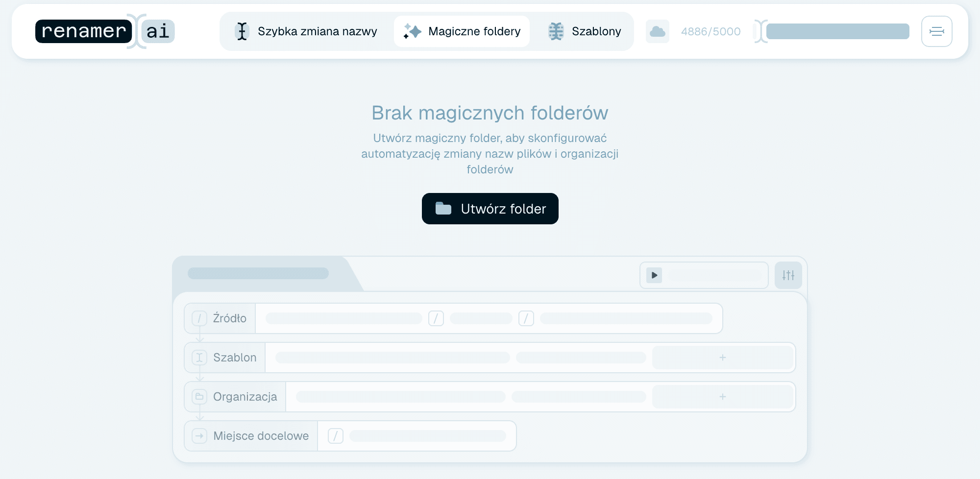
Task: Click the plus button in the Szablon row
Action: click(723, 358)
